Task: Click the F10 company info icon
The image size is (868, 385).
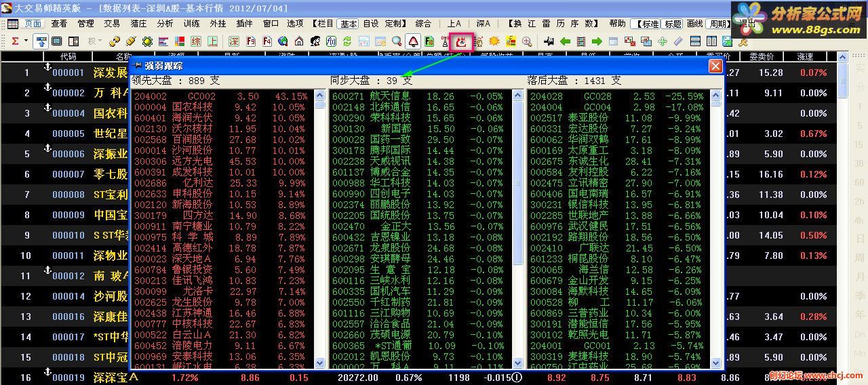Action: pos(429,41)
